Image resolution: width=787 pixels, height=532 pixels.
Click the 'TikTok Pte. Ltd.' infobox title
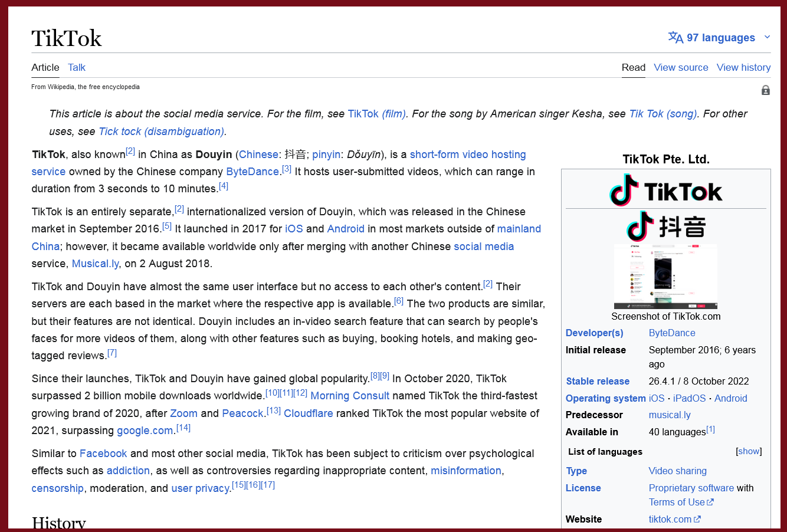click(666, 159)
